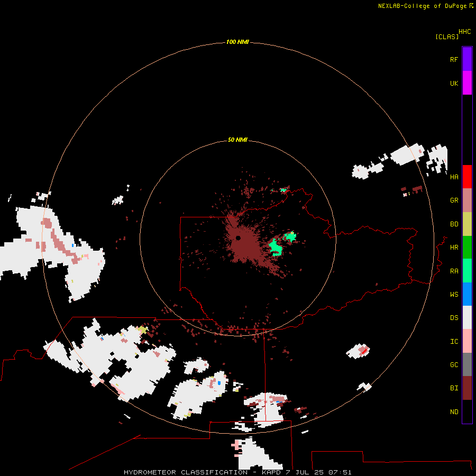Screen dimensions: 476x476
Task: Click the dark green HR legend swatch
Action: click(467, 248)
